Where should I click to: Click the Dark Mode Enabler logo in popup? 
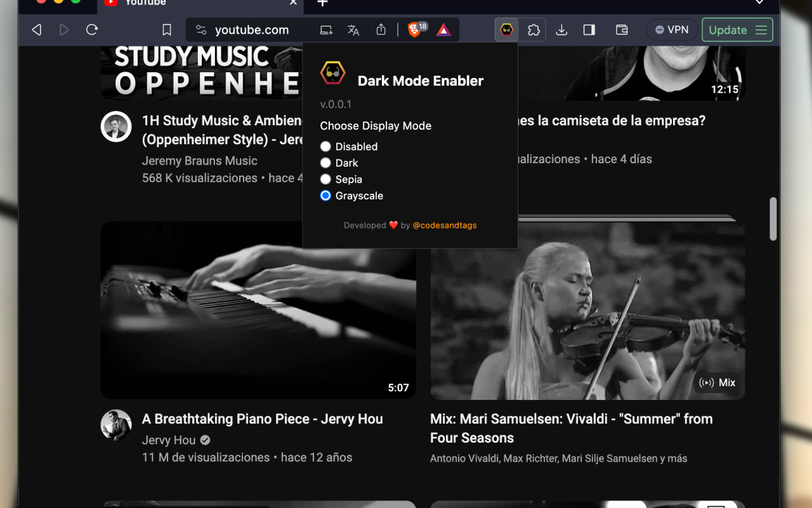[x=332, y=74]
